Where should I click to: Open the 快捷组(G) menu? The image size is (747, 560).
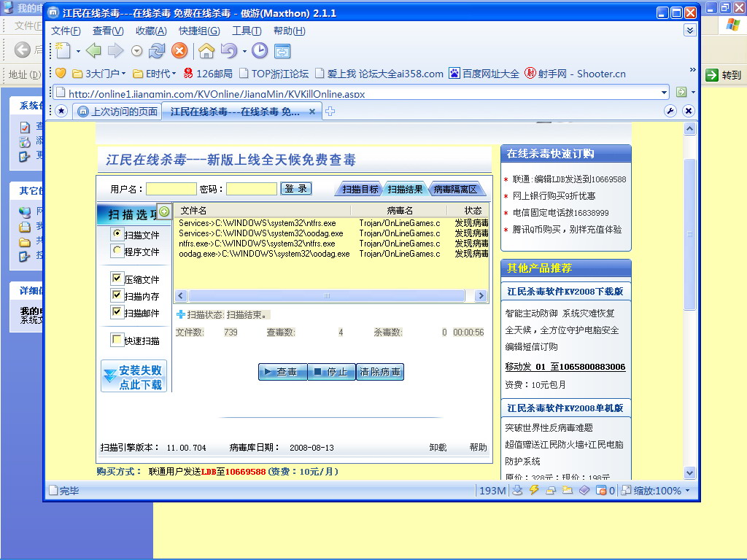[199, 31]
